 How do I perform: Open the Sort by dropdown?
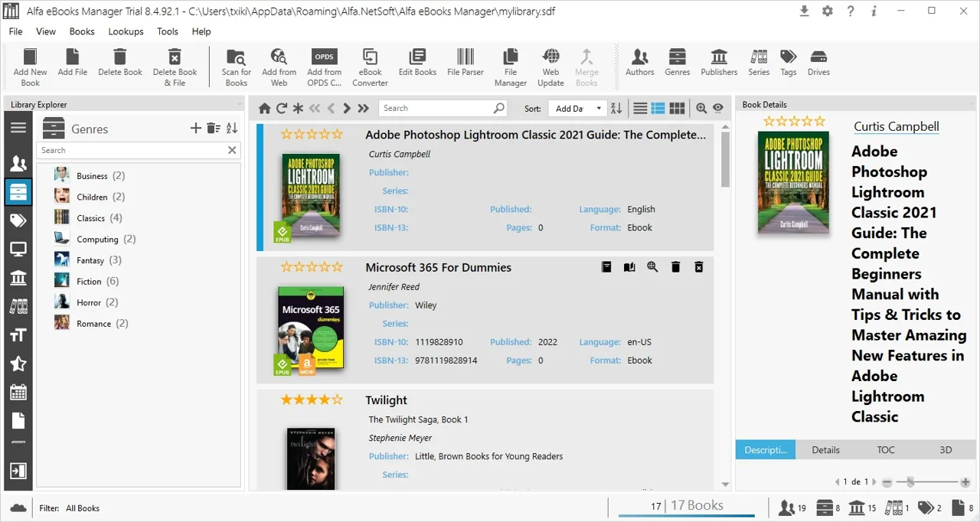pyautogui.click(x=577, y=109)
